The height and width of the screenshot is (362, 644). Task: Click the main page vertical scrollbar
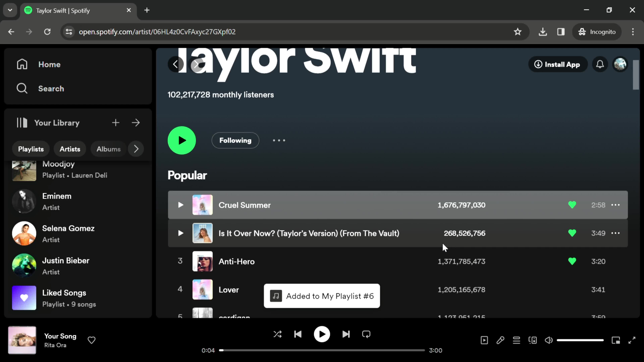tap(636, 75)
